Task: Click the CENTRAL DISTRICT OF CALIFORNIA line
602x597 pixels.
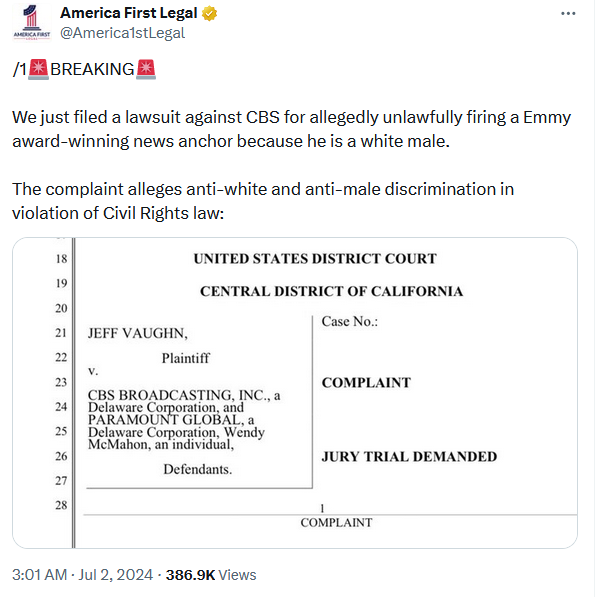Action: click(331, 291)
